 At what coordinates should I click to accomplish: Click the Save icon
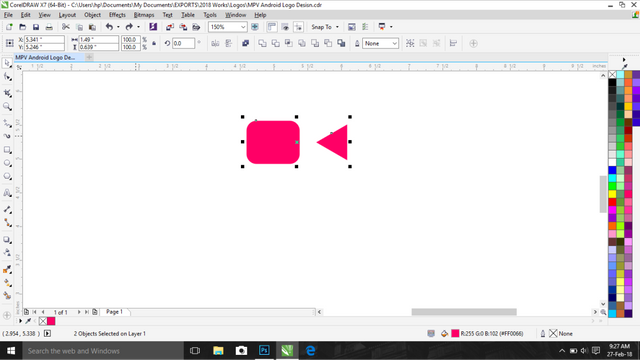[x=36, y=27]
